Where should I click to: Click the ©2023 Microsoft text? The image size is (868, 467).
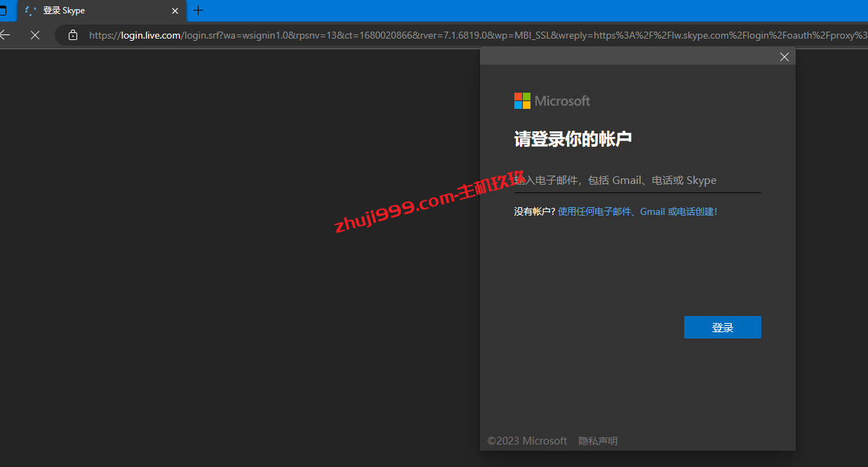(527, 441)
